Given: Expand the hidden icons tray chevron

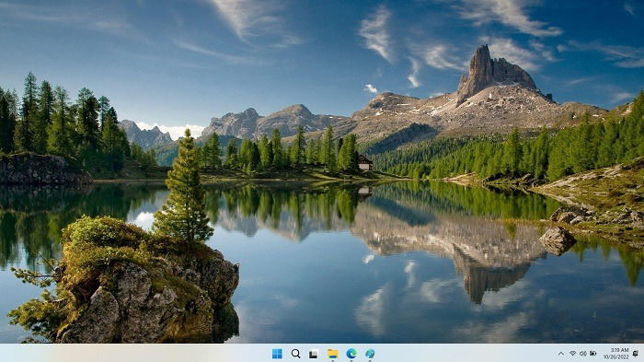Looking at the screenshot, I should [x=561, y=354].
